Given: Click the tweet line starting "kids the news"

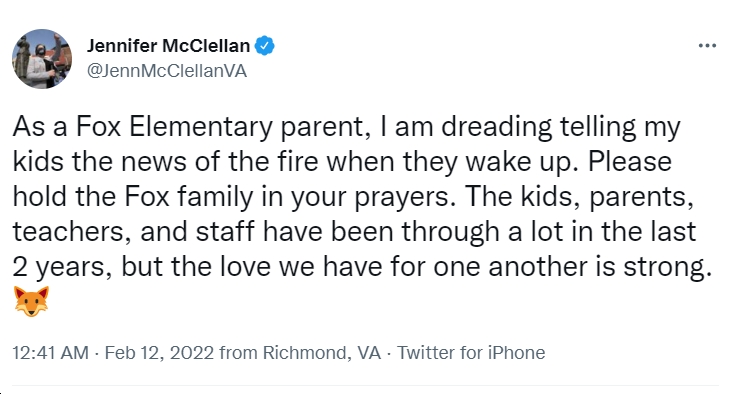Looking at the screenshot, I should click(342, 162).
